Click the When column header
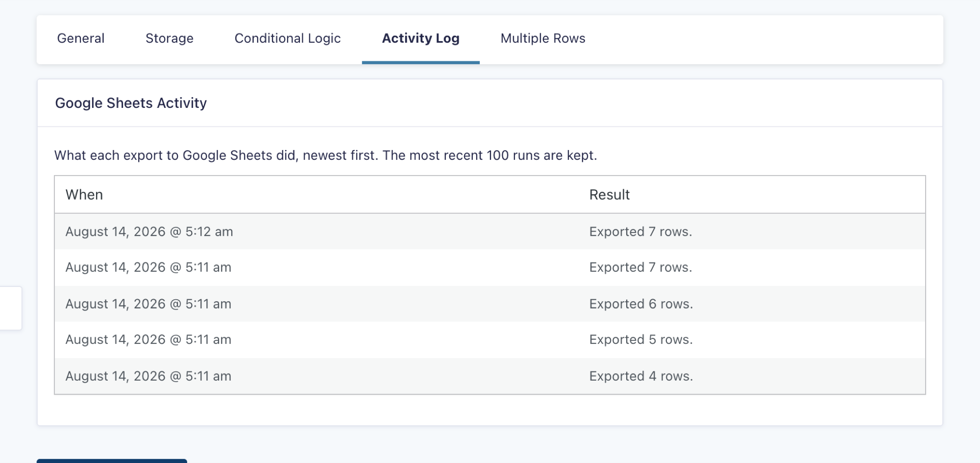980x463 pixels. pyautogui.click(x=84, y=195)
